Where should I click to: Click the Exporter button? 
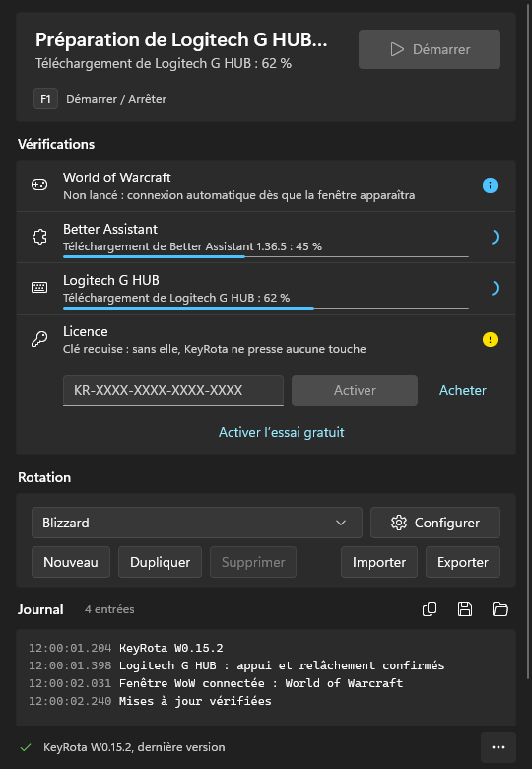click(x=463, y=562)
